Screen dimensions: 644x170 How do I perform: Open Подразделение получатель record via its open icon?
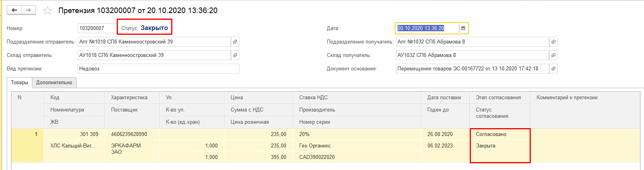(x=553, y=42)
